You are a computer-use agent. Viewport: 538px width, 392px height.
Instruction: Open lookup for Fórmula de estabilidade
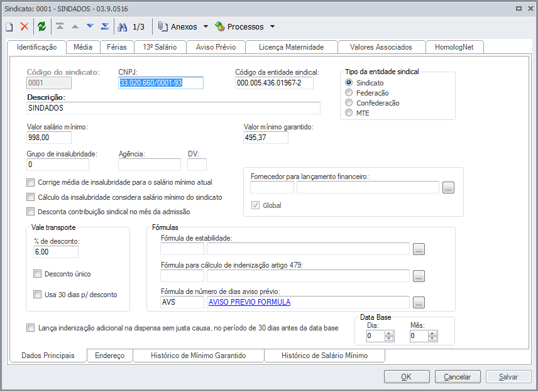click(x=419, y=249)
